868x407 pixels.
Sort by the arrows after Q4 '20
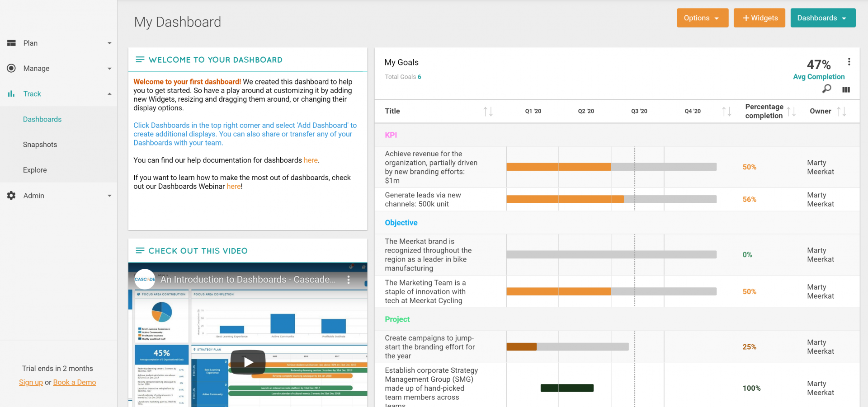(726, 111)
